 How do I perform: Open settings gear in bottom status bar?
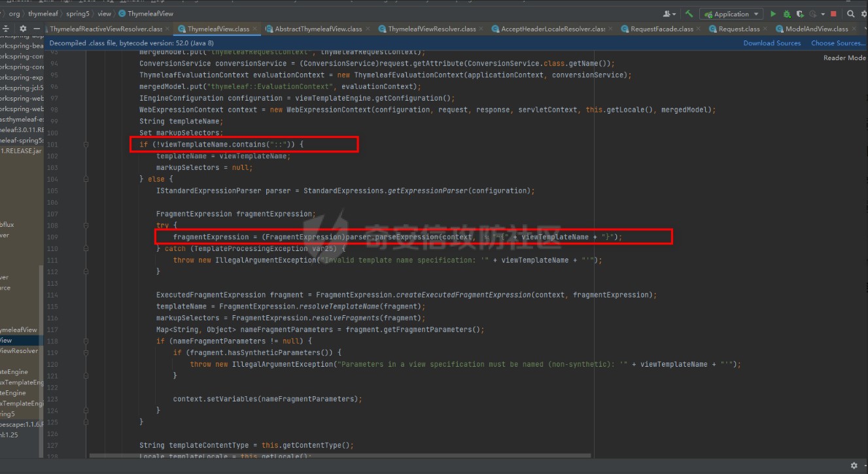pyautogui.click(x=854, y=466)
